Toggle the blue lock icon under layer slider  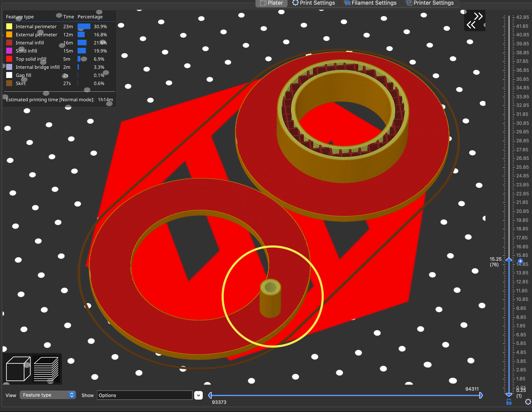point(509,402)
